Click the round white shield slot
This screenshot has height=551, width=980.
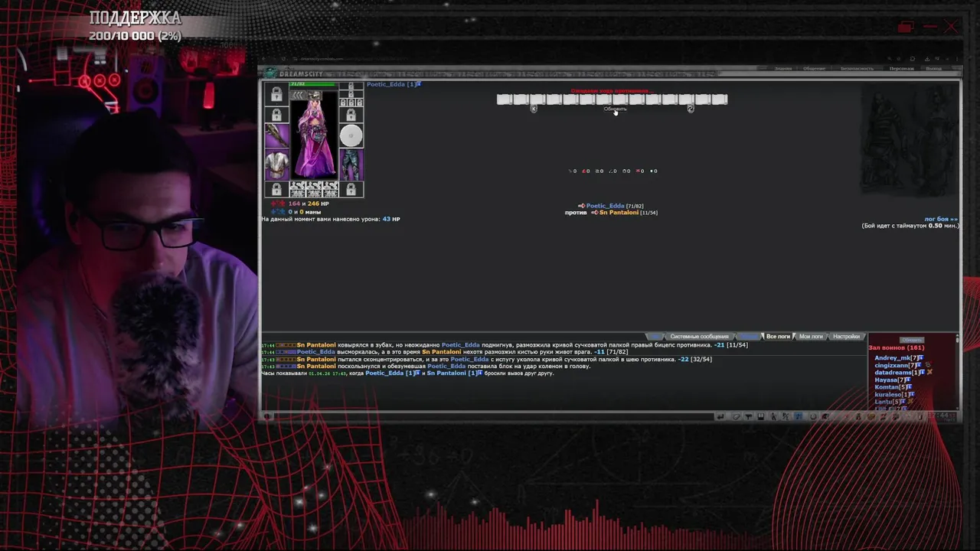(x=351, y=136)
